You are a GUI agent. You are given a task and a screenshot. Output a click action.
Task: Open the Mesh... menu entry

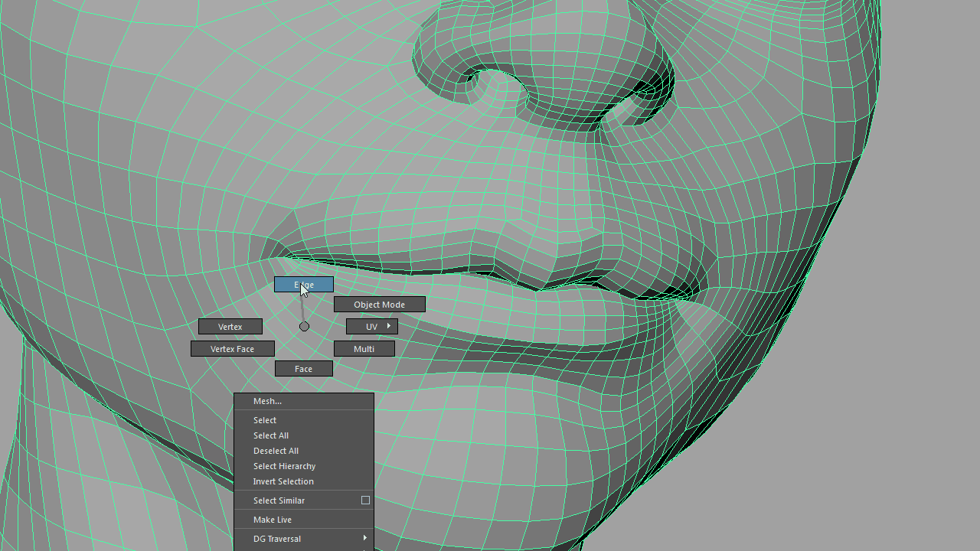(x=304, y=401)
